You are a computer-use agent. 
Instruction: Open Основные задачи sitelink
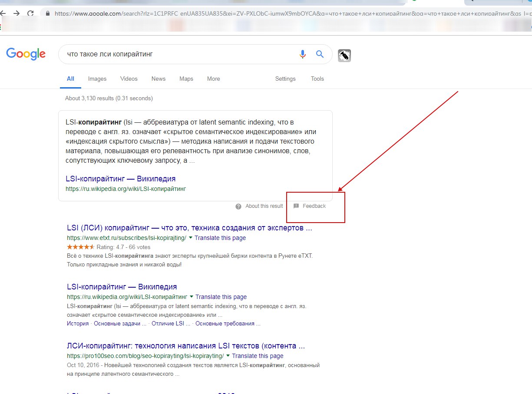point(120,323)
